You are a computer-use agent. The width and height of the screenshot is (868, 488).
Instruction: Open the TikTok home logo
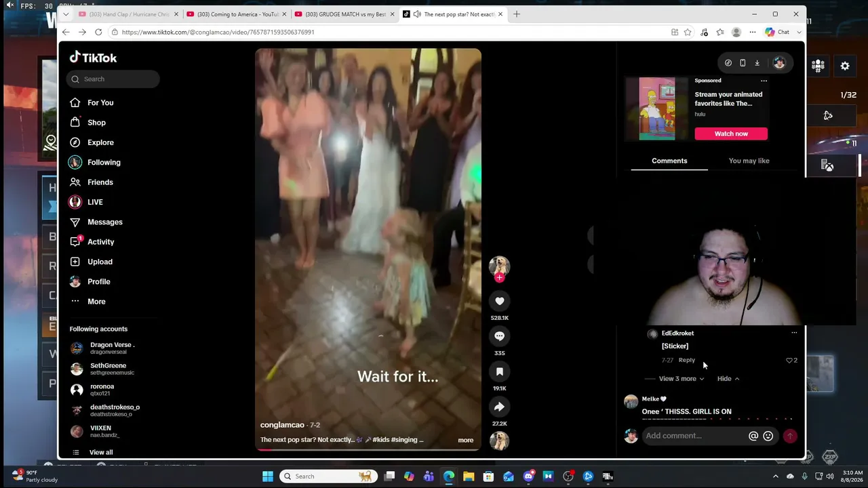coord(94,58)
